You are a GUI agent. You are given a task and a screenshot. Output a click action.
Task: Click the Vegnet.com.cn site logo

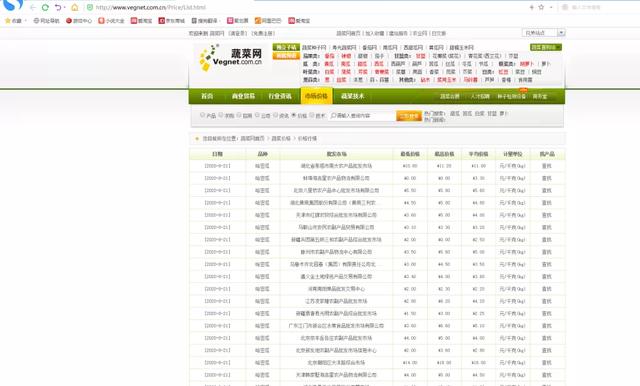coord(231,58)
